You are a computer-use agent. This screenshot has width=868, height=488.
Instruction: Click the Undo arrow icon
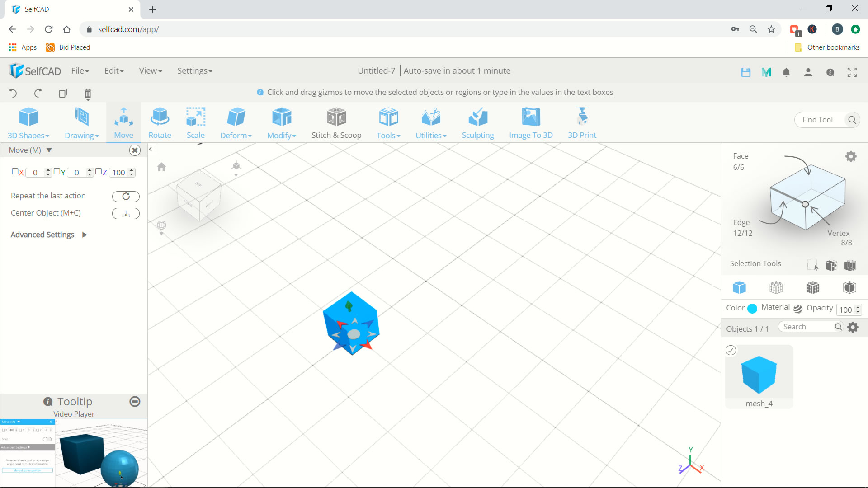pos(13,93)
